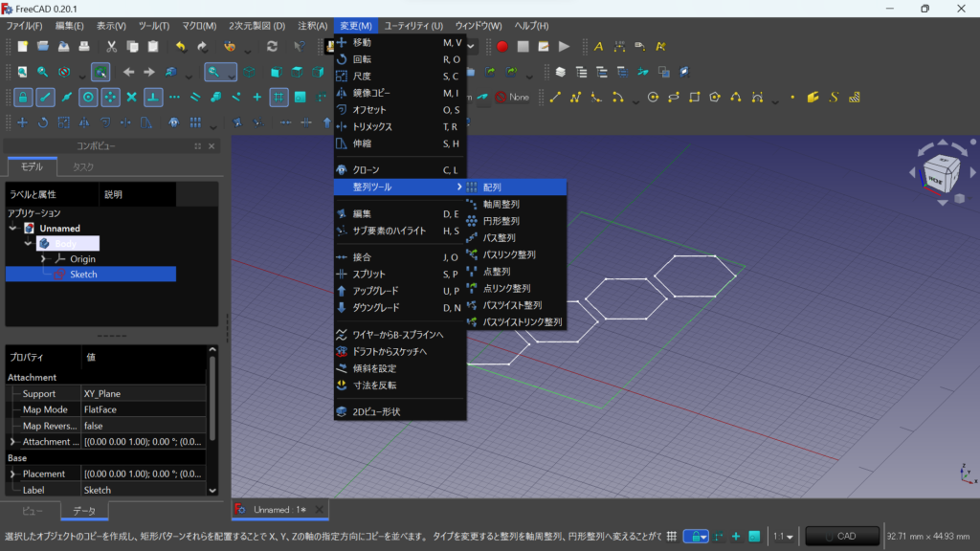980x551 pixels.
Task: Toggle the Snap Center button
Action: pyautogui.click(x=88, y=97)
